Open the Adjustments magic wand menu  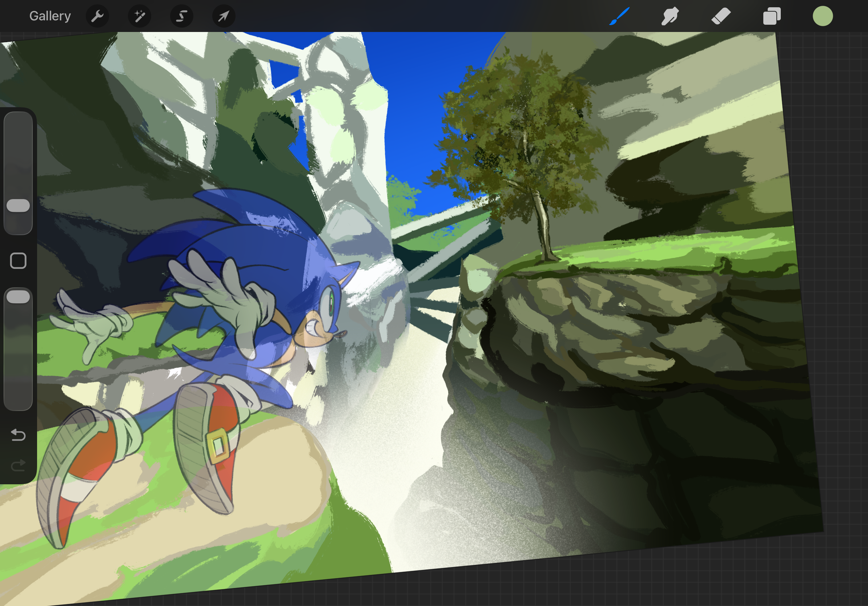point(140,16)
